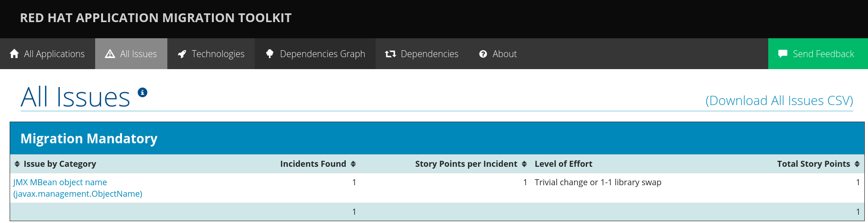Download All Issues CSV link

779,100
